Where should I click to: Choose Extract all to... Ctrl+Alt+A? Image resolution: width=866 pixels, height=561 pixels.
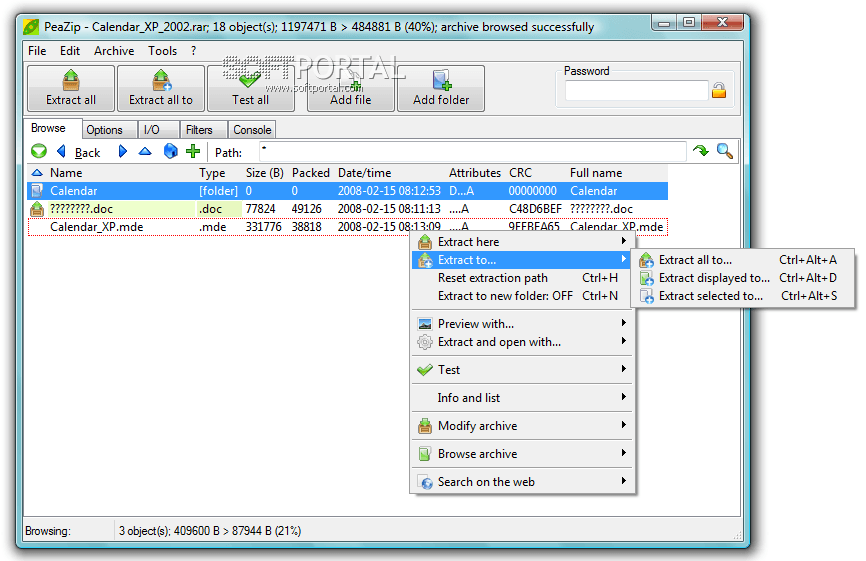pyautogui.click(x=744, y=260)
